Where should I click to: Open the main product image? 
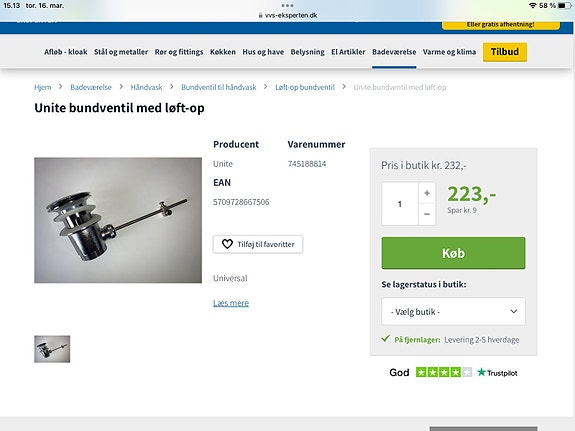coord(118,220)
